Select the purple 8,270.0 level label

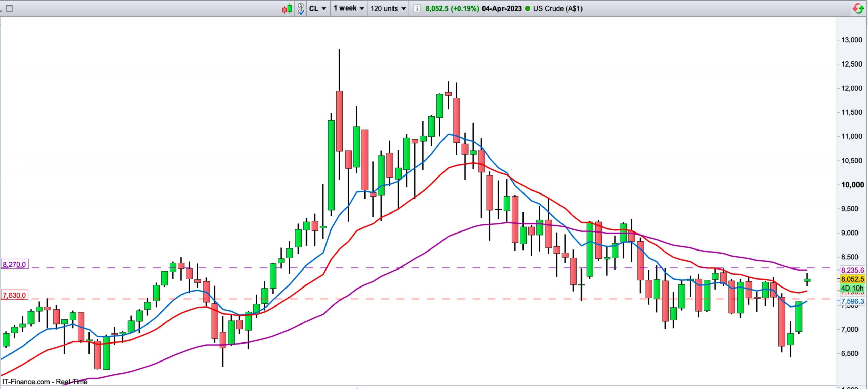pyautogui.click(x=15, y=264)
